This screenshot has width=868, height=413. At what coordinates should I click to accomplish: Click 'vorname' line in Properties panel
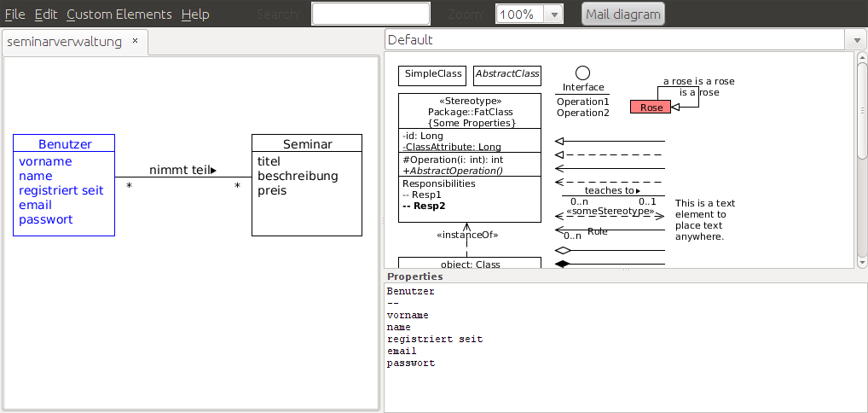click(x=408, y=315)
